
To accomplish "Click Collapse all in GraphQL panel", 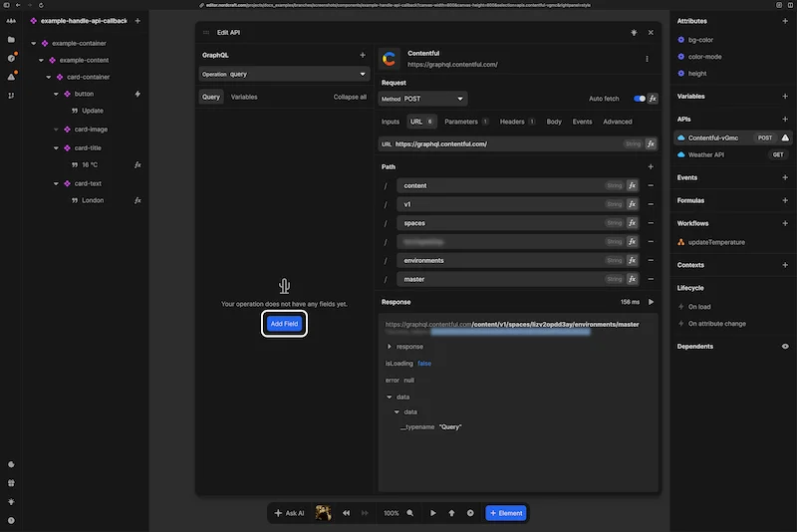I will click(350, 97).
